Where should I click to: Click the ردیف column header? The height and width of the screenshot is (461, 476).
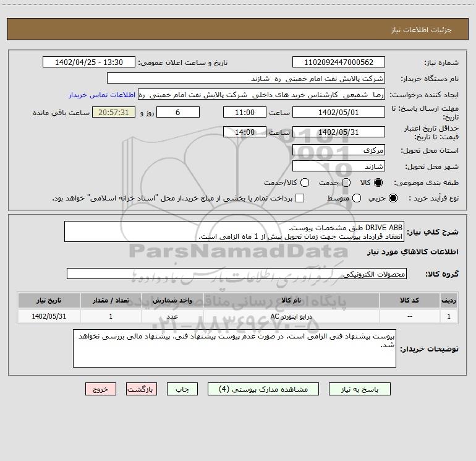point(449,301)
